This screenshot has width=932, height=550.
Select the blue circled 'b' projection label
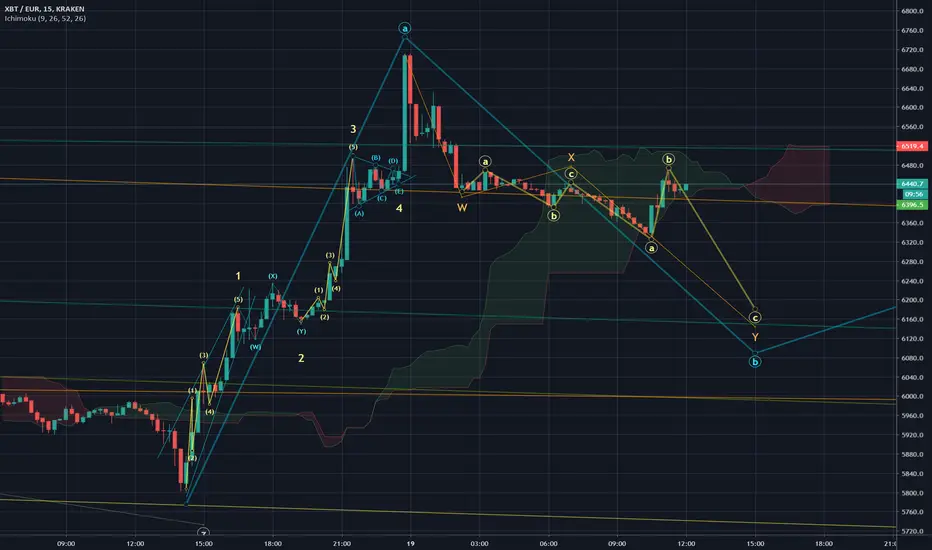click(755, 362)
